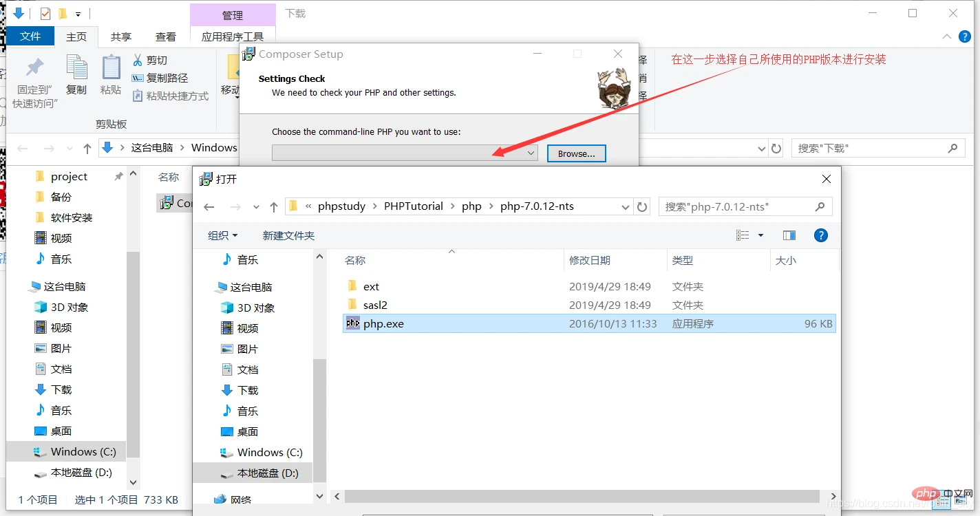Expand dialog address bar history dropdown
This screenshot has width=980, height=516.
point(625,206)
